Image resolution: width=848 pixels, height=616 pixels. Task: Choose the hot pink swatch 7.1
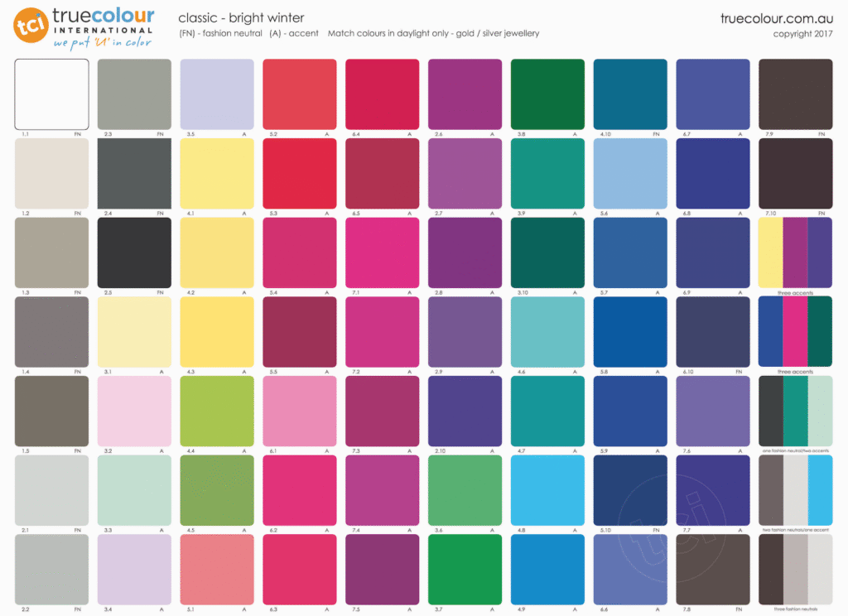[x=383, y=253]
